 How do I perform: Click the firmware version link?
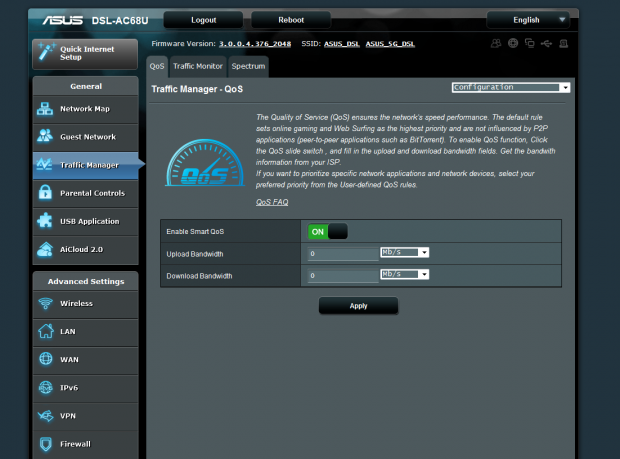(255, 44)
